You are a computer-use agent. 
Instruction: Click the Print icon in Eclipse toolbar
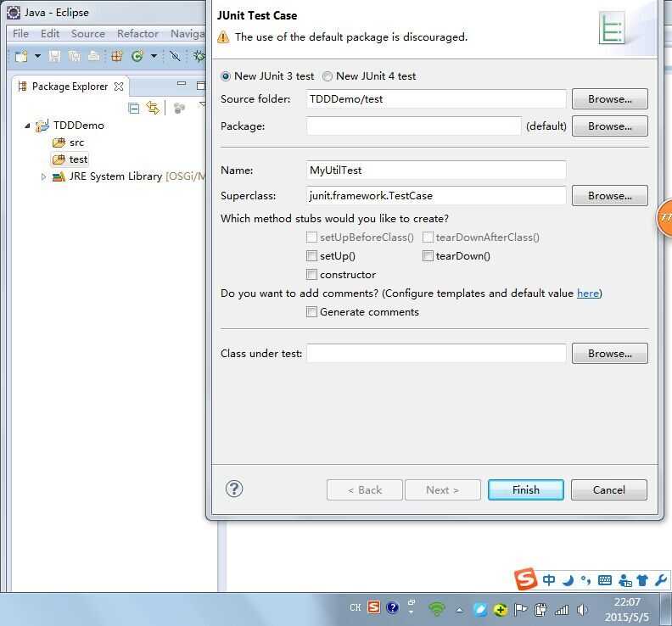click(94, 56)
